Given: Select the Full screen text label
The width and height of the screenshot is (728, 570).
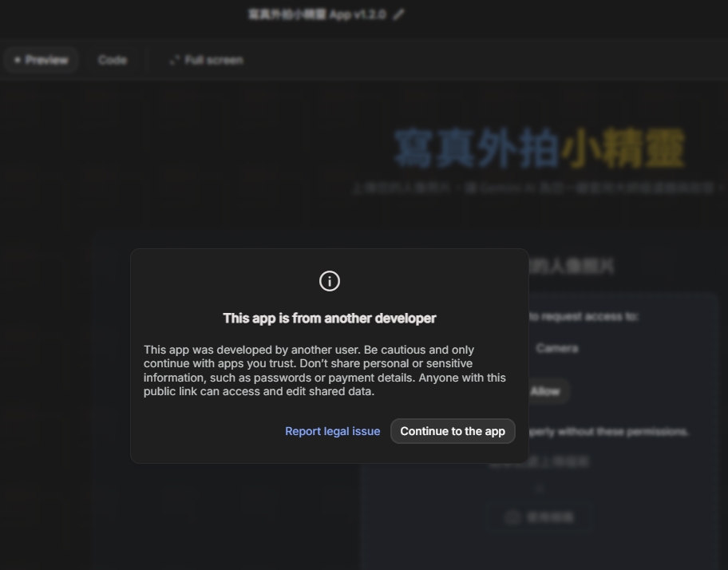Looking at the screenshot, I should click(x=213, y=61).
